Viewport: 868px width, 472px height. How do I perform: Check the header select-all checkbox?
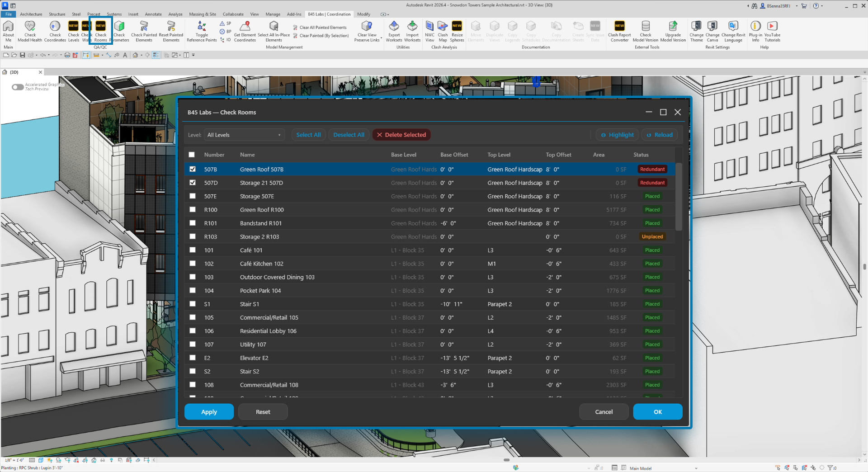coord(192,155)
